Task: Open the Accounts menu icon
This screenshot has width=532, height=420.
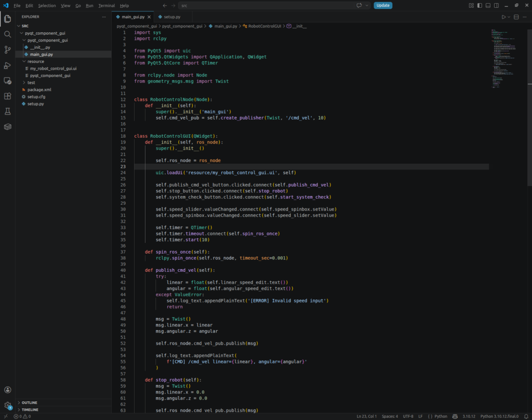Action: (7, 390)
